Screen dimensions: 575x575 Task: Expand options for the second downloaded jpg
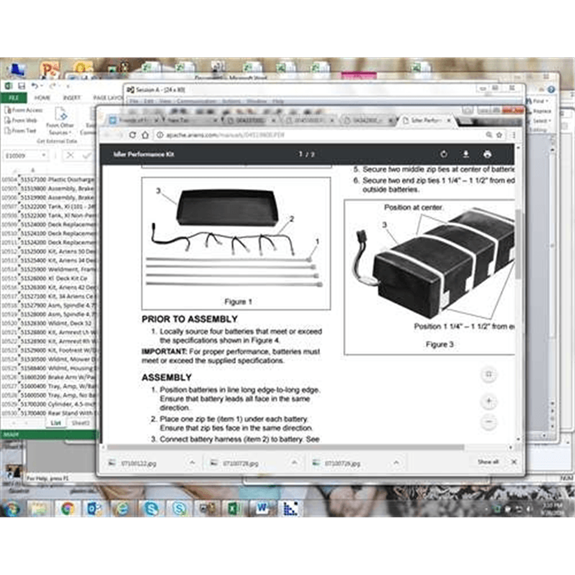(294, 463)
